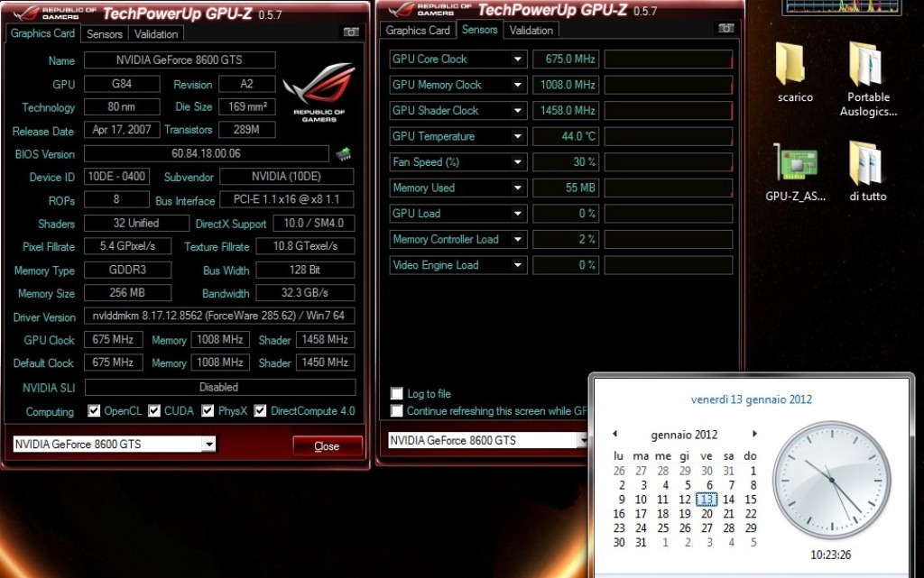This screenshot has height=578, width=924.
Task: Click the 32 Unified shaders value
Action: click(x=136, y=223)
